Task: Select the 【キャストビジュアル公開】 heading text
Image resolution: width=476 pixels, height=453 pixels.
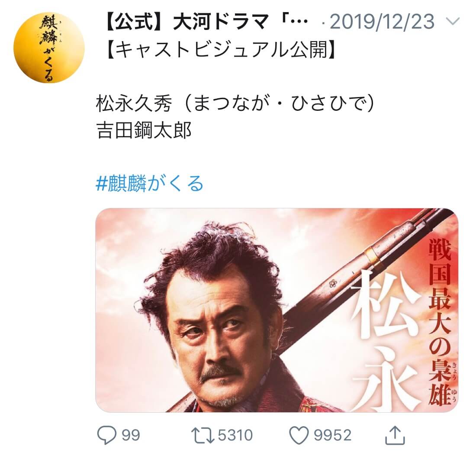Action: coord(221,49)
